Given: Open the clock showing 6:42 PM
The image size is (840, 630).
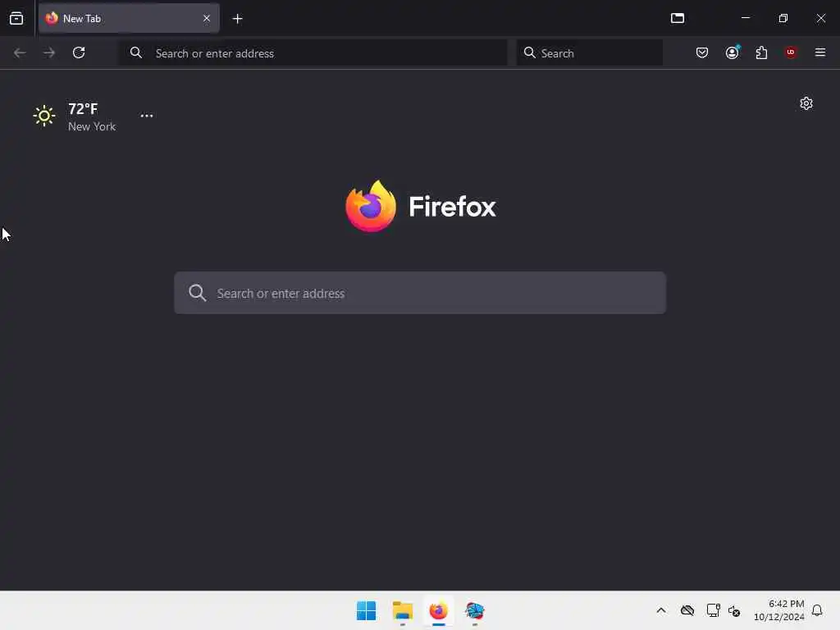Looking at the screenshot, I should [x=779, y=610].
